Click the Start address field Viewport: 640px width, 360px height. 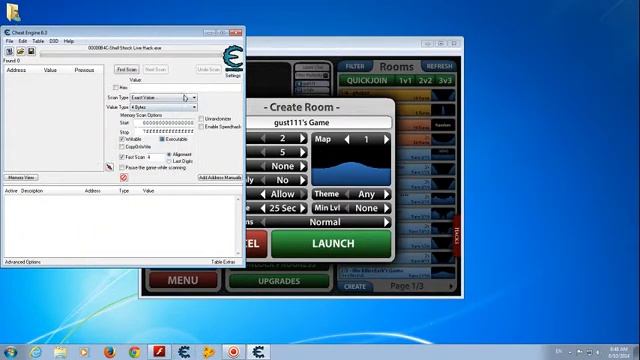[x=164, y=122]
